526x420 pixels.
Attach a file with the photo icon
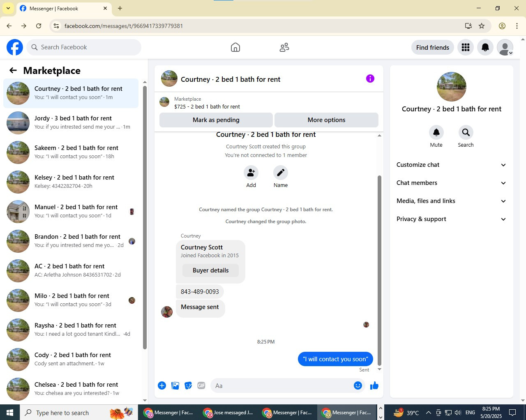175,385
